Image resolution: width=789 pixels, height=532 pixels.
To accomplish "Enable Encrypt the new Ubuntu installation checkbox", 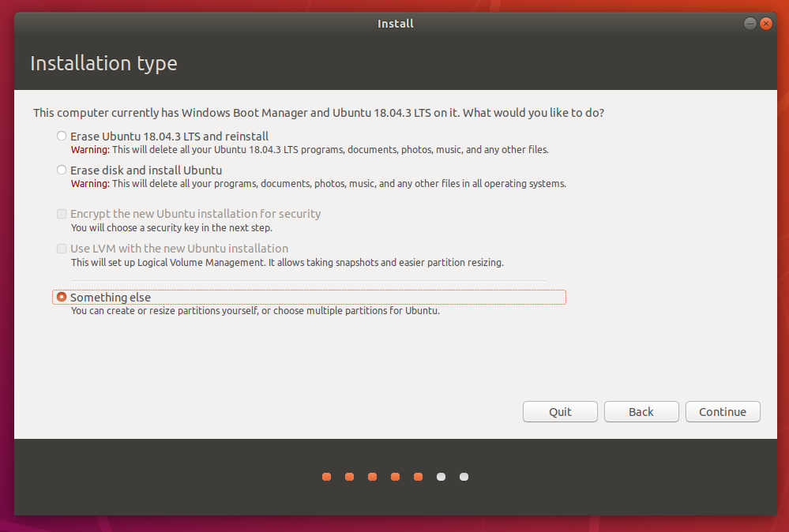I will pyautogui.click(x=62, y=214).
